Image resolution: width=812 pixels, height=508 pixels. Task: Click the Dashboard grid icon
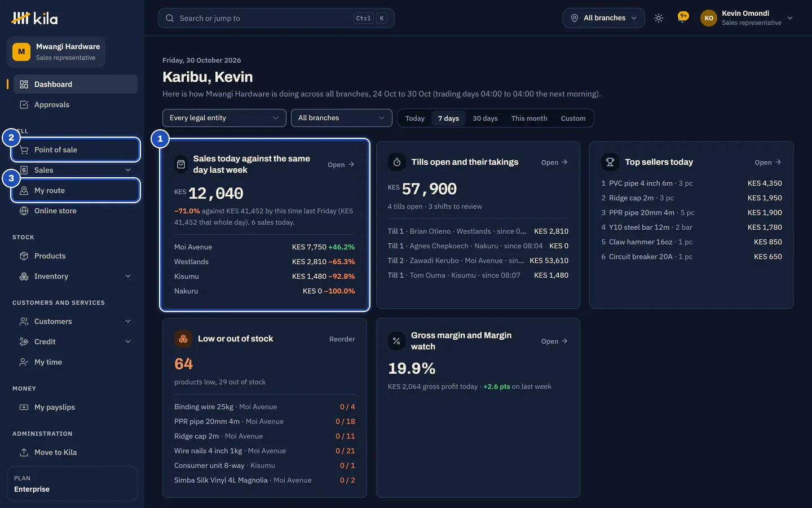(24, 84)
